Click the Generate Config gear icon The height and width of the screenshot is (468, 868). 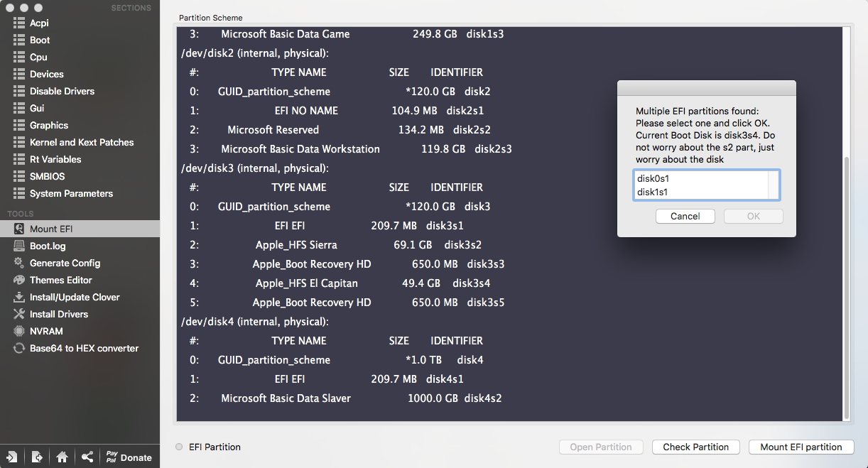coord(19,263)
